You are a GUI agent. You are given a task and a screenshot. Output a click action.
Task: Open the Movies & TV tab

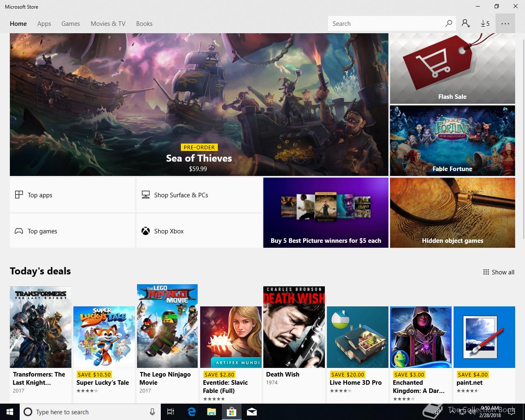coord(108,24)
